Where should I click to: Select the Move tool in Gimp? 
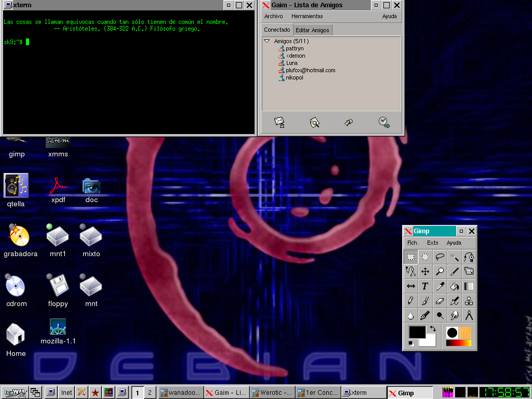click(x=425, y=271)
